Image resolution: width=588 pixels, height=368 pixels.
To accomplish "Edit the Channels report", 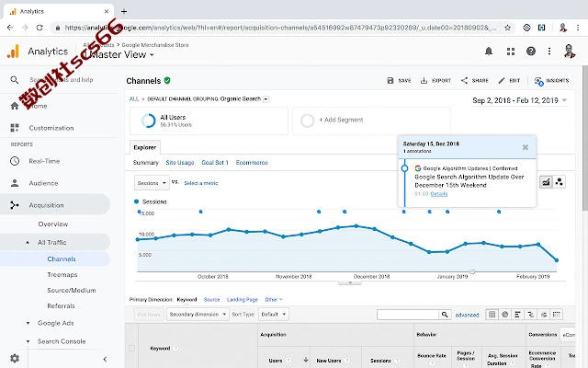I will [x=509, y=80].
